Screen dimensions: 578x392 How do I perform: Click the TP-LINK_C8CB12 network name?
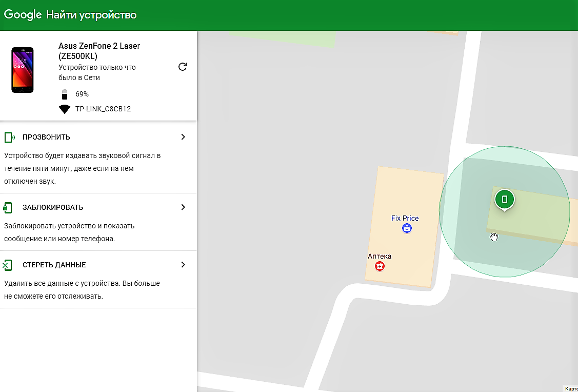(103, 109)
